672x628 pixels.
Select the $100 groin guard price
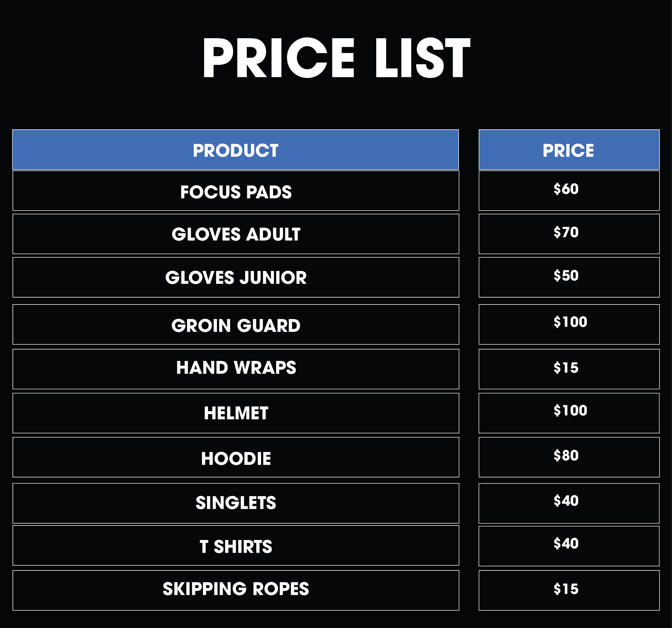[570, 322]
